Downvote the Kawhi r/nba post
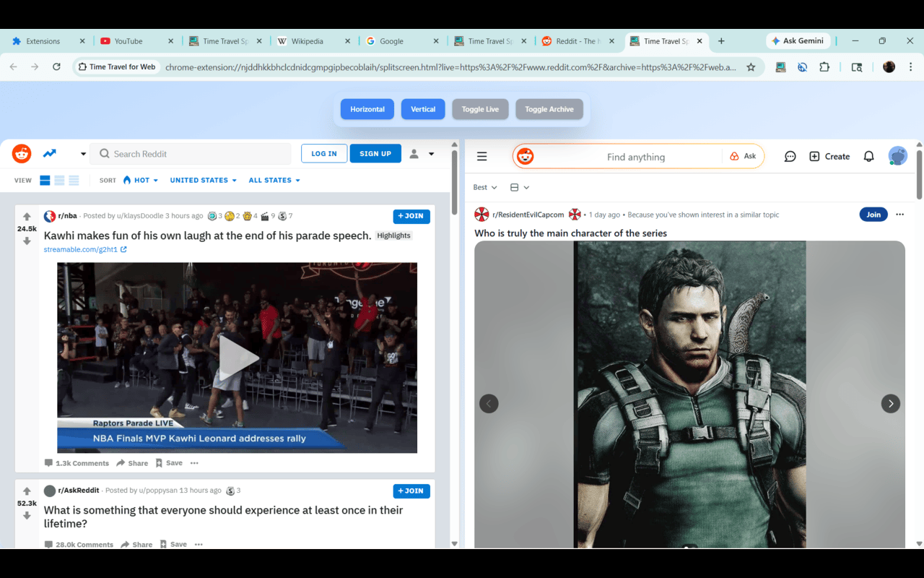The height and width of the screenshot is (578, 924). (x=27, y=241)
